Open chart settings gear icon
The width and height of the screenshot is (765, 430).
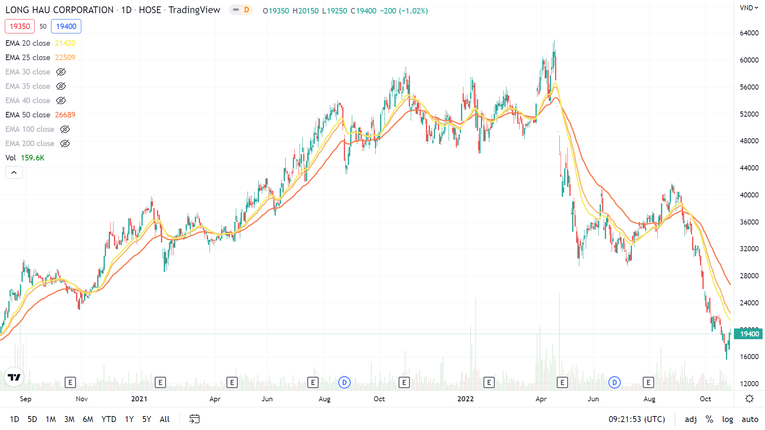pos(749,399)
